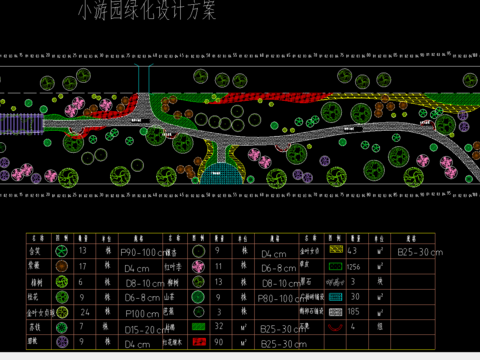Select the cyan semicircular plaza in the plan
Screen dimensions: 480x360
[222, 173]
